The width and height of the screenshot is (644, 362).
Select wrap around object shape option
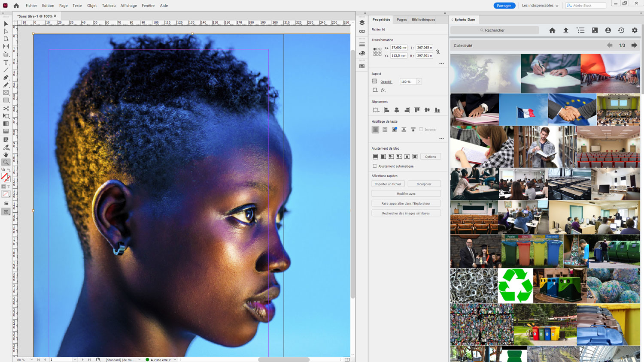pyautogui.click(x=395, y=130)
